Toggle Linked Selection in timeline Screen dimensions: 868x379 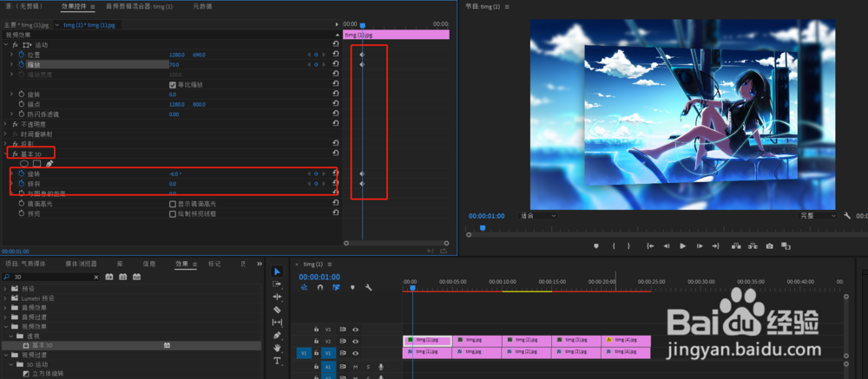coord(336,288)
